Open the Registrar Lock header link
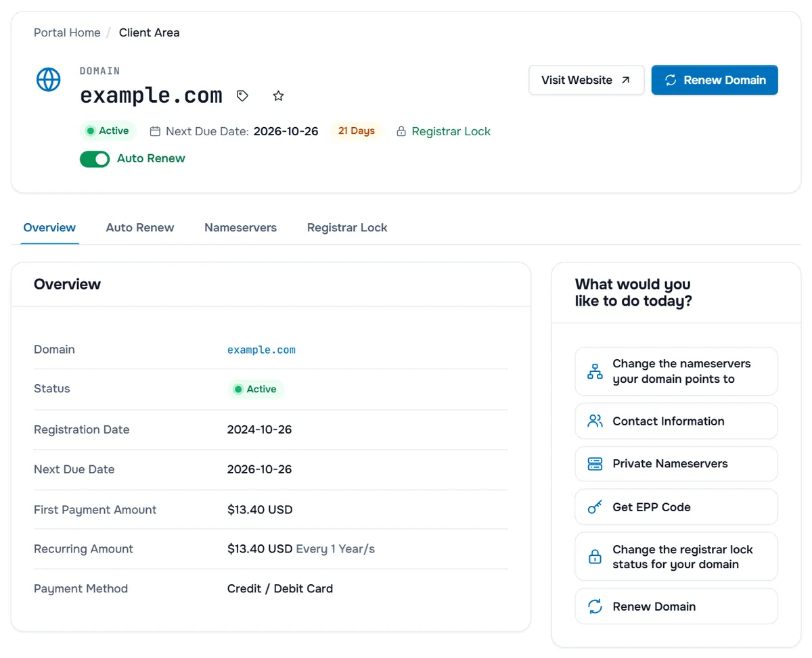Viewport: 812px width, 658px height. coord(451,131)
